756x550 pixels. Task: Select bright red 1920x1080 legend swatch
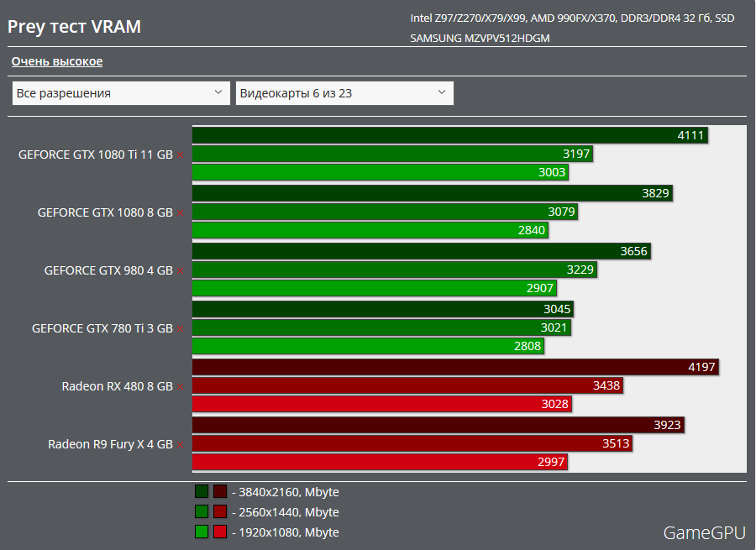click(x=220, y=532)
